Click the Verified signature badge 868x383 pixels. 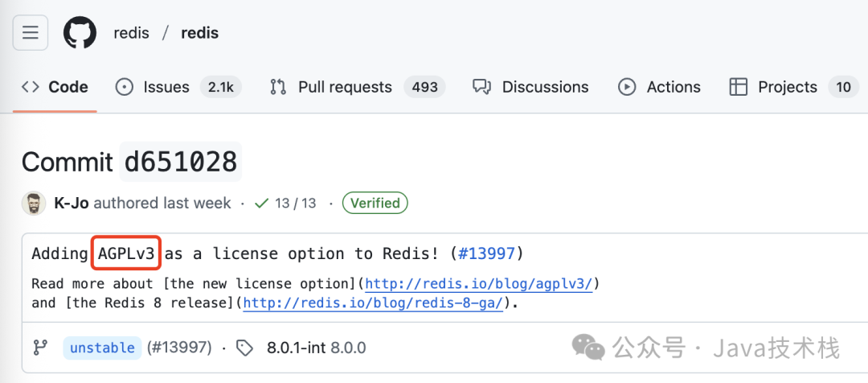pos(375,204)
